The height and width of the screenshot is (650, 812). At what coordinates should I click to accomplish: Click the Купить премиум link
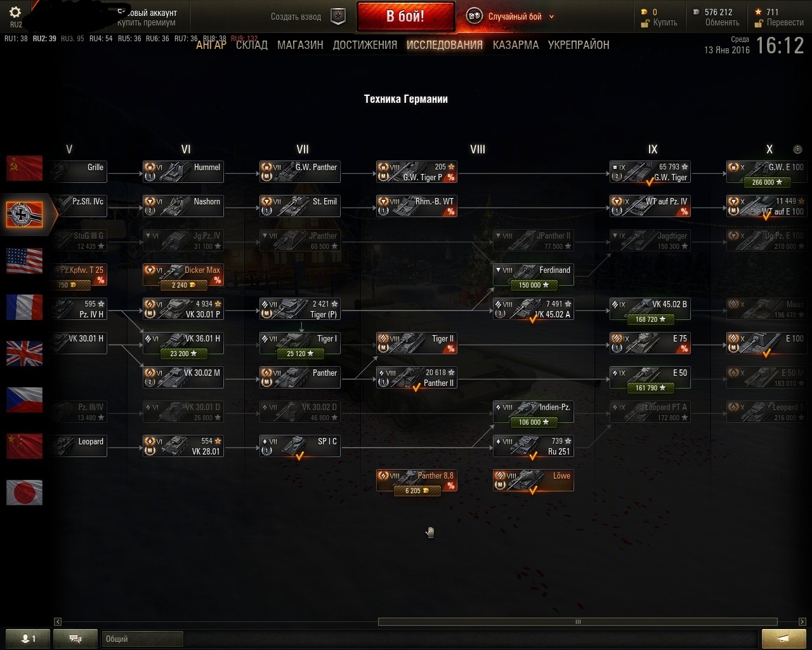147,22
